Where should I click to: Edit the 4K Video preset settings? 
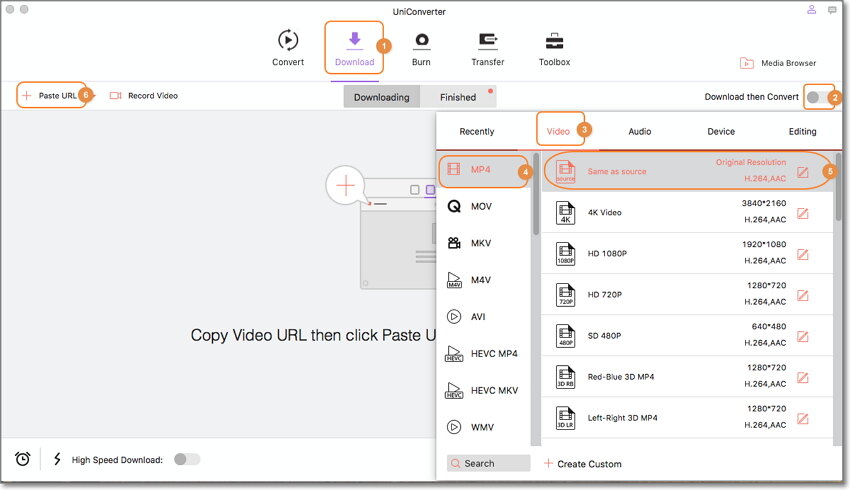pos(803,214)
